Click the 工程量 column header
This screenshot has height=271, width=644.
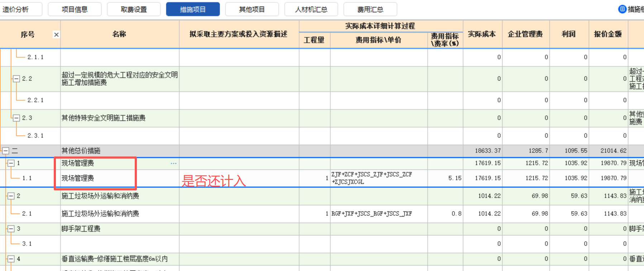(x=314, y=40)
